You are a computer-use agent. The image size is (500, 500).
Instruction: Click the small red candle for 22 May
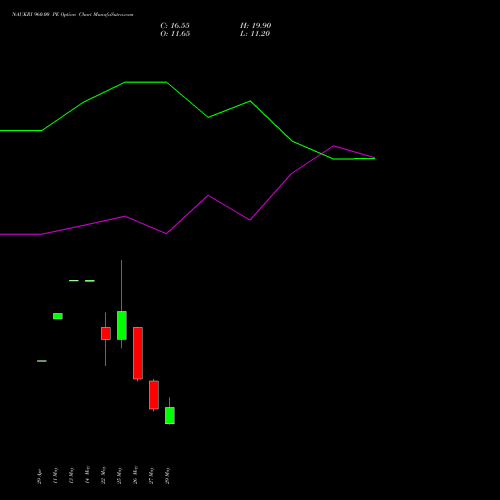coord(106,333)
